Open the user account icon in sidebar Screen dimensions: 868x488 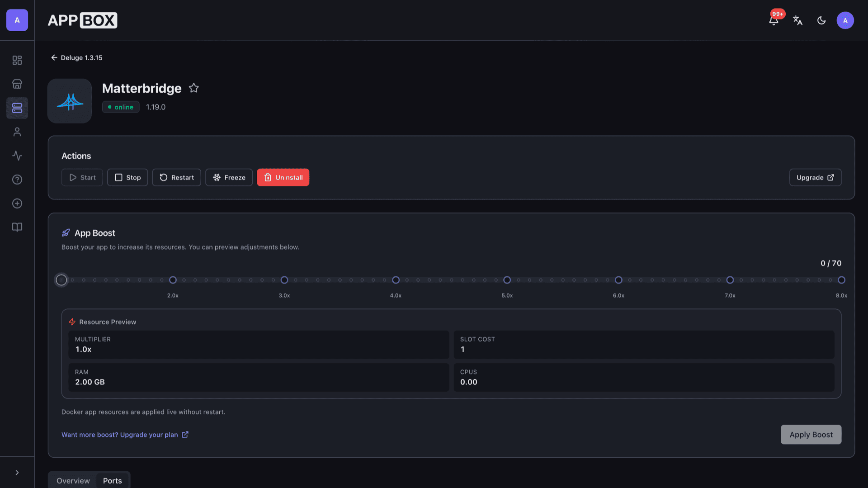[17, 132]
